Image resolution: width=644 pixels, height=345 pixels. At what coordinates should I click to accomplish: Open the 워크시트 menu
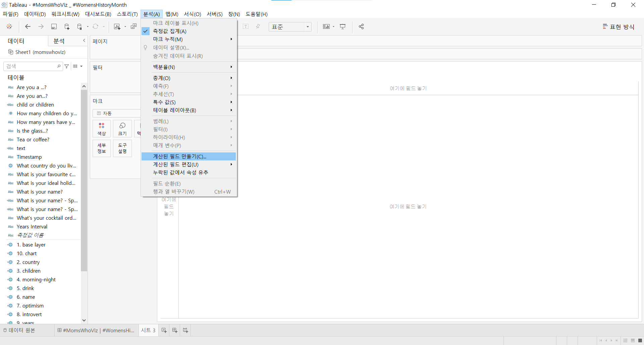pos(65,14)
